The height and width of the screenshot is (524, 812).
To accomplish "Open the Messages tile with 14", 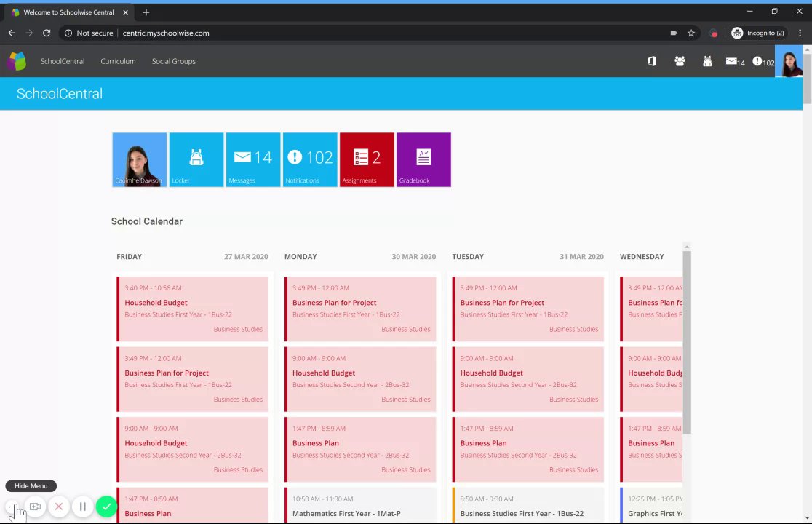I will (253, 159).
